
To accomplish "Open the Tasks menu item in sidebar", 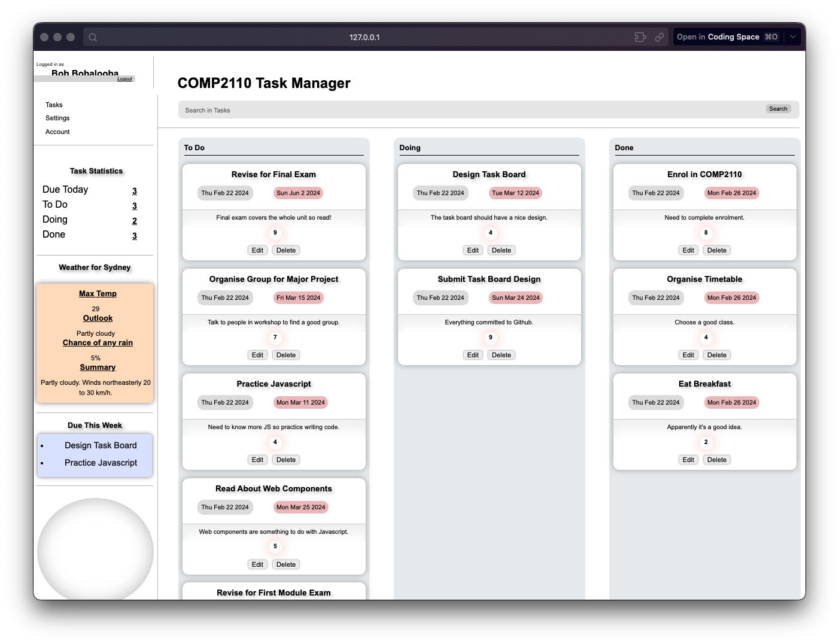I will coord(54,105).
